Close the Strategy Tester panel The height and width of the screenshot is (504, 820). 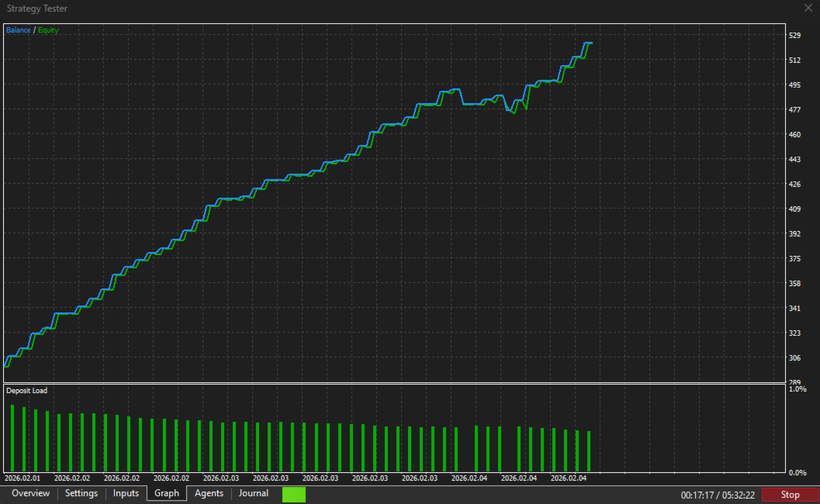tap(808, 9)
